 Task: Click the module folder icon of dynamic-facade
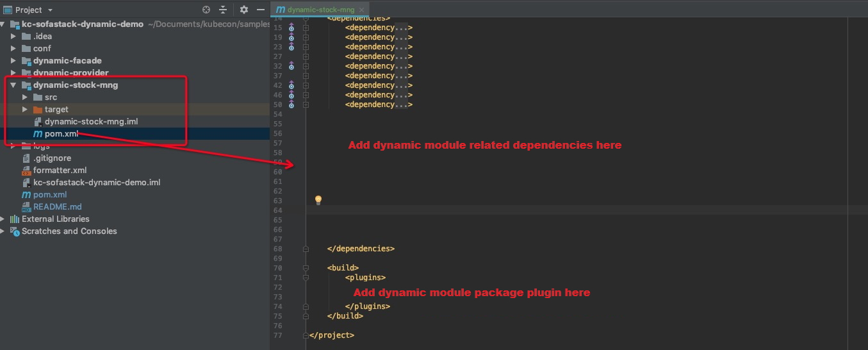point(26,61)
